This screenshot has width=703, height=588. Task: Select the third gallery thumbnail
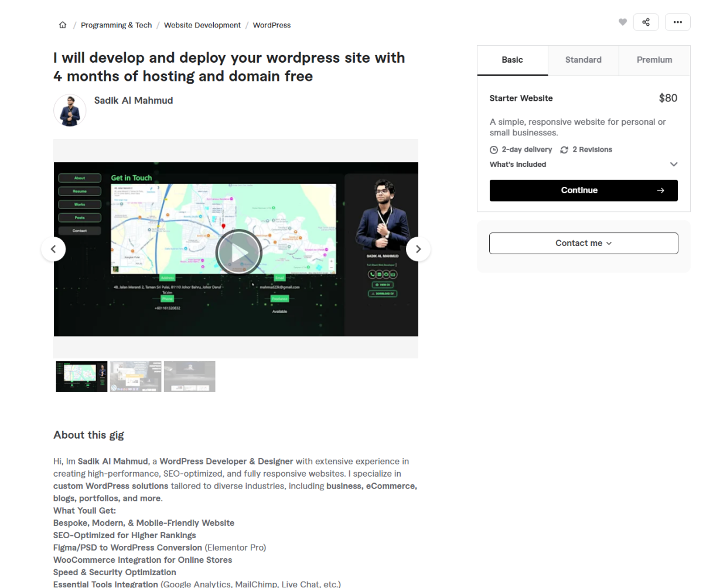[x=189, y=376]
